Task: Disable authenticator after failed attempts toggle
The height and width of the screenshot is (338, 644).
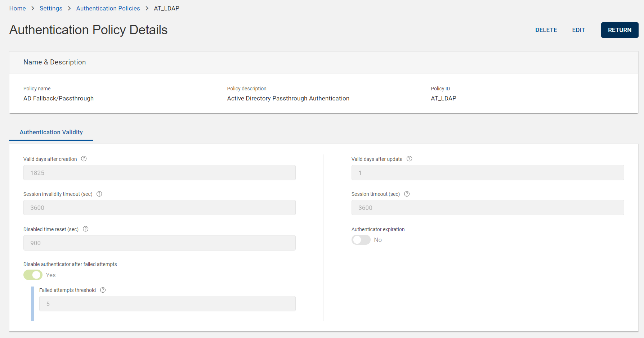Action: click(33, 275)
